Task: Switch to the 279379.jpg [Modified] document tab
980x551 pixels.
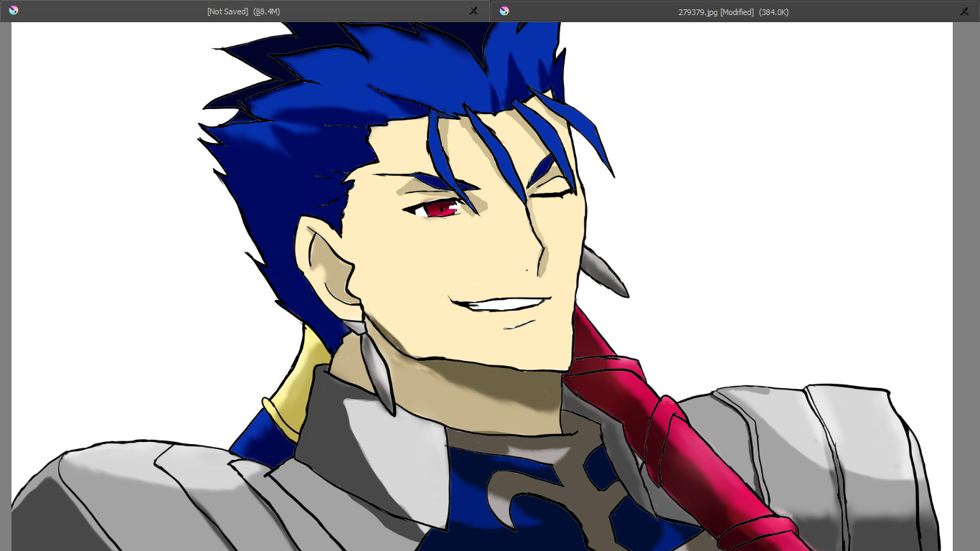Action: coord(735,11)
